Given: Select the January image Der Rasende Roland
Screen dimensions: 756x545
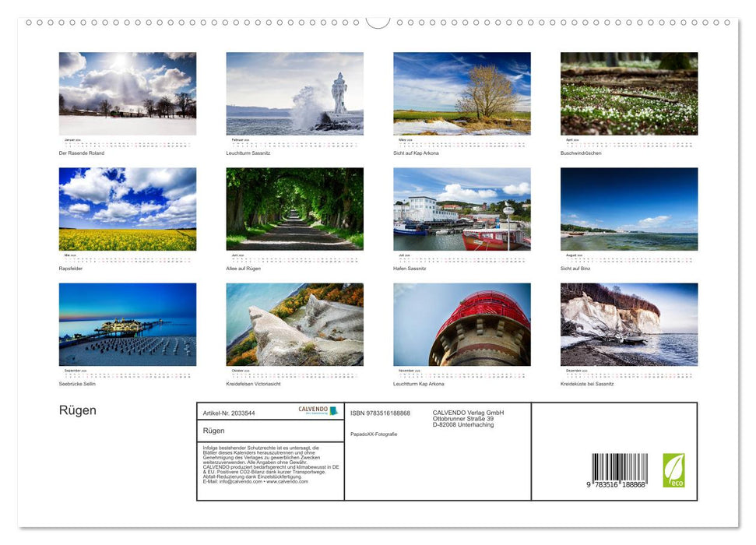Looking at the screenshot, I should (x=126, y=93).
